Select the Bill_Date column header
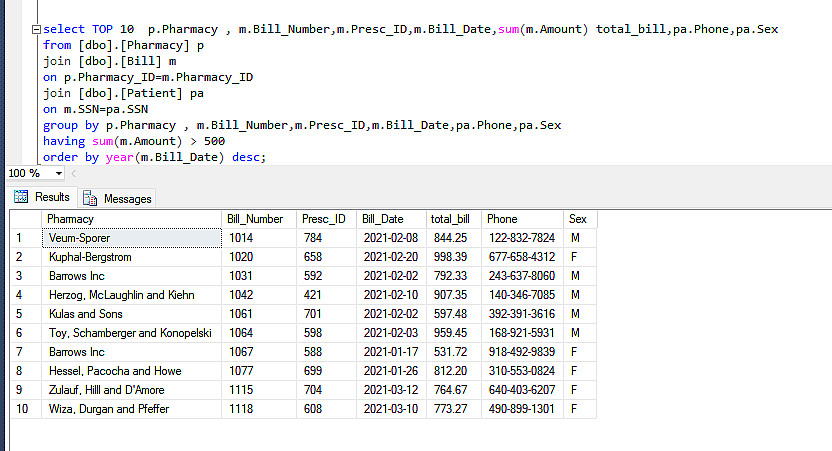This screenshot has height=451, width=832. point(392,219)
